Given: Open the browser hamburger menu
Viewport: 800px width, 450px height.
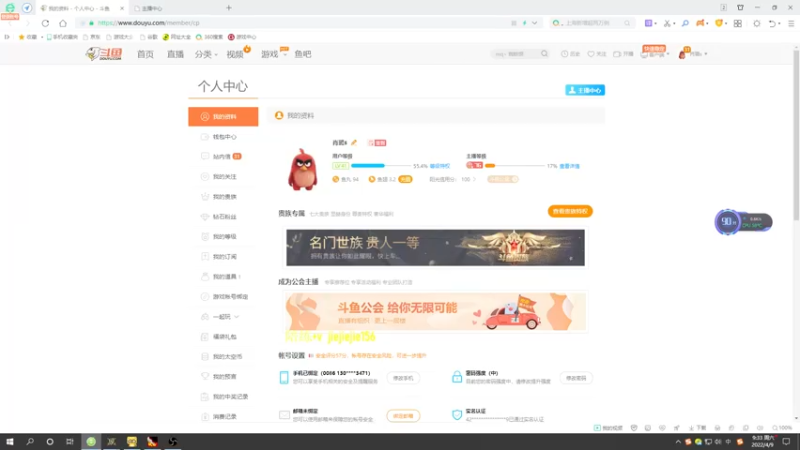Looking at the screenshot, I should (x=791, y=23).
